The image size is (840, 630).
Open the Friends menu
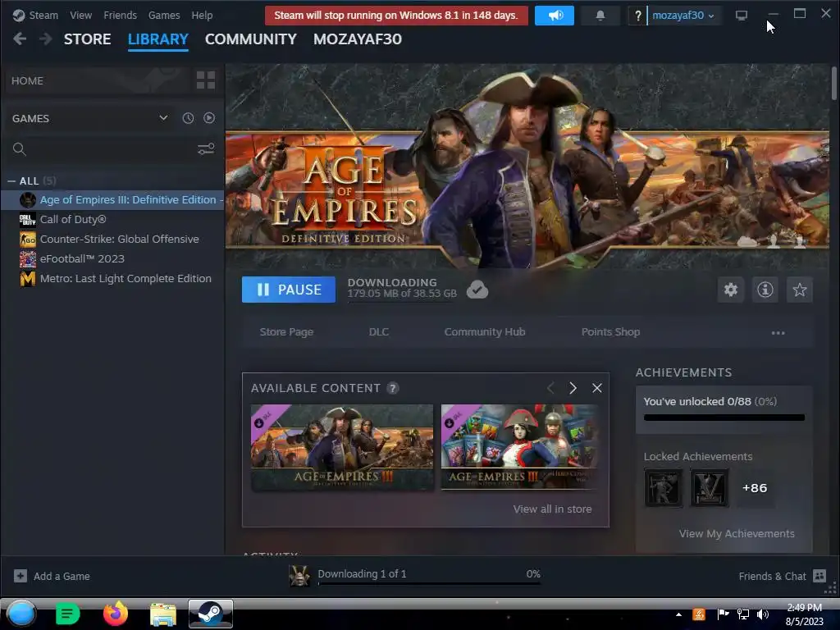120,16
